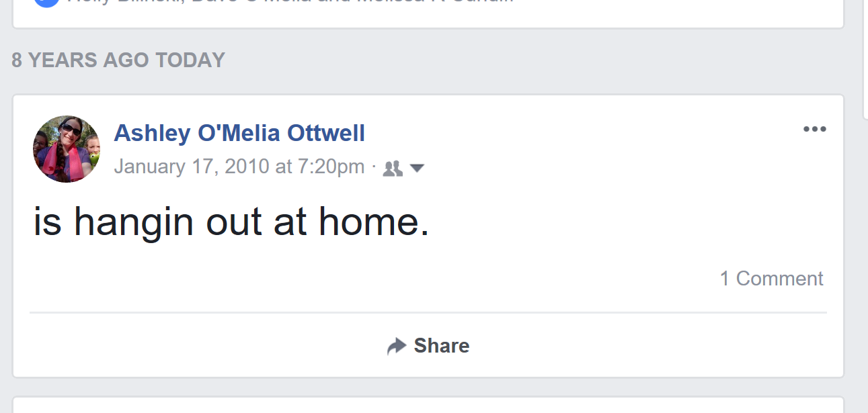Click the partially cut-off names above heading
This screenshot has width=868, height=413.
(x=289, y=2)
